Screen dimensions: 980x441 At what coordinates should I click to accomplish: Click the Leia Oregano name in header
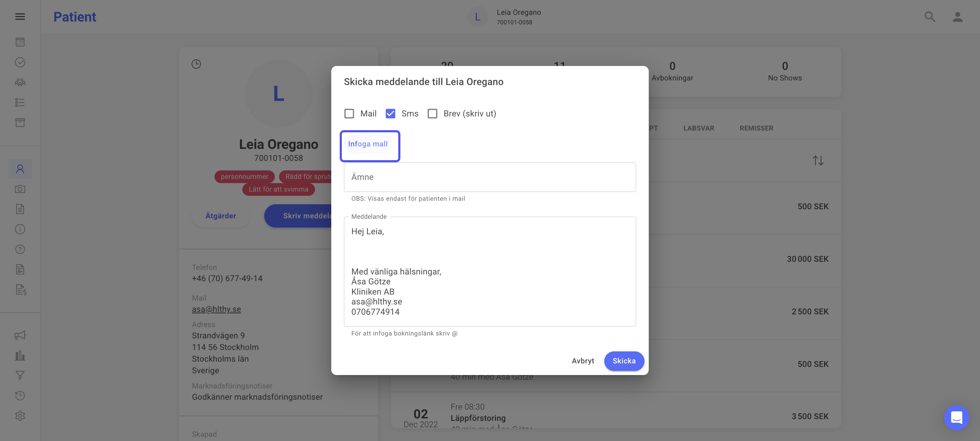pos(519,13)
